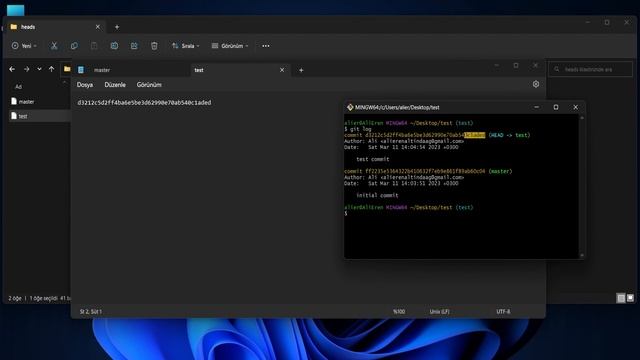Click the Paste icon in Explorer toolbar
640x360 pixels.
(94, 46)
